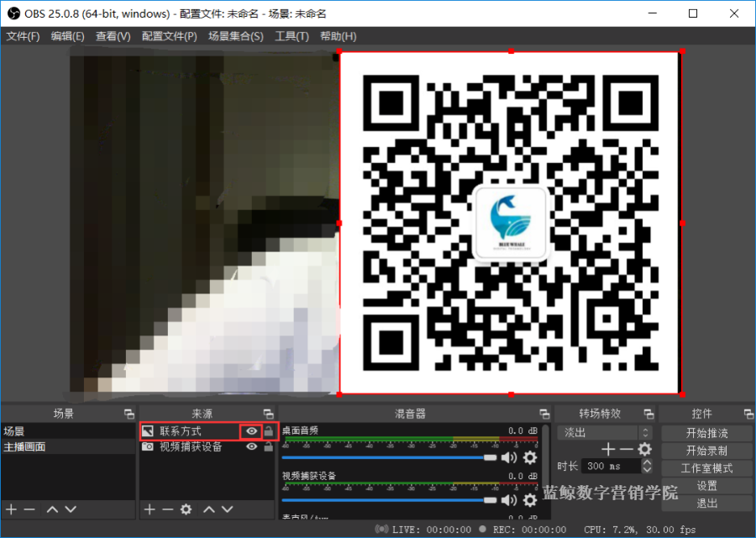Adjust the 桌面音频 volume slider
The width and height of the screenshot is (756, 538).
(x=390, y=457)
